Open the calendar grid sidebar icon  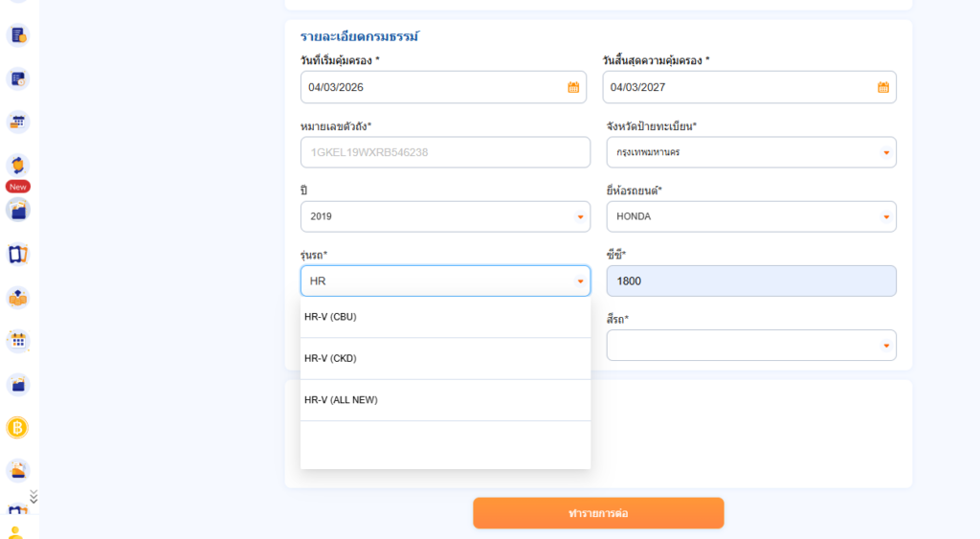[x=18, y=341]
